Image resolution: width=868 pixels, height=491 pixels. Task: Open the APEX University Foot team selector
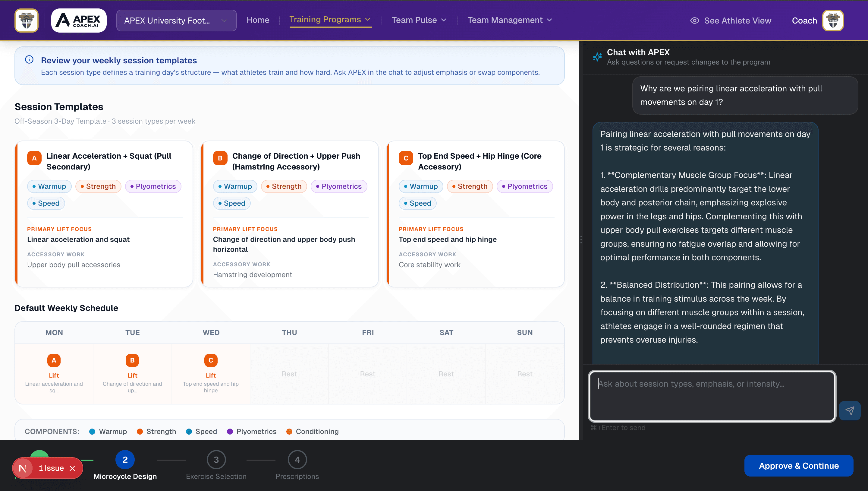[176, 20]
